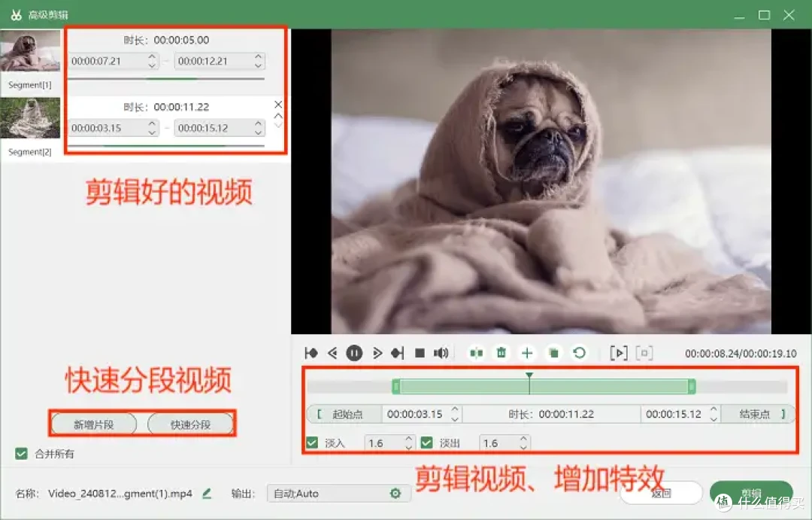Click the 快速分段 quick split button
812x520 pixels.
pyautogui.click(x=190, y=424)
